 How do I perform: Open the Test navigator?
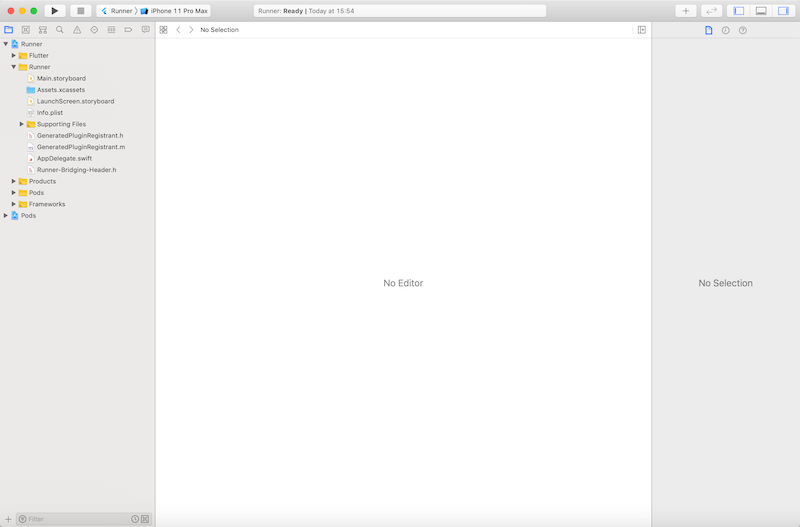click(x=94, y=30)
